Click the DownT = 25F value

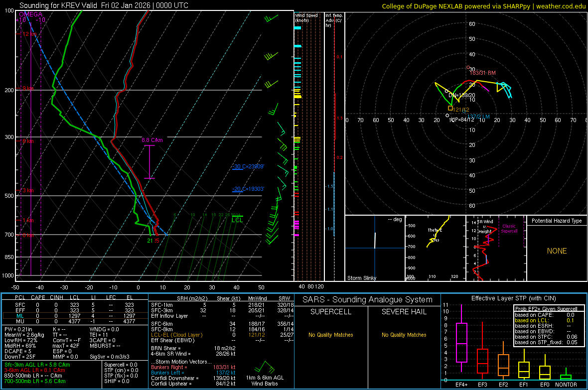pos(20,357)
